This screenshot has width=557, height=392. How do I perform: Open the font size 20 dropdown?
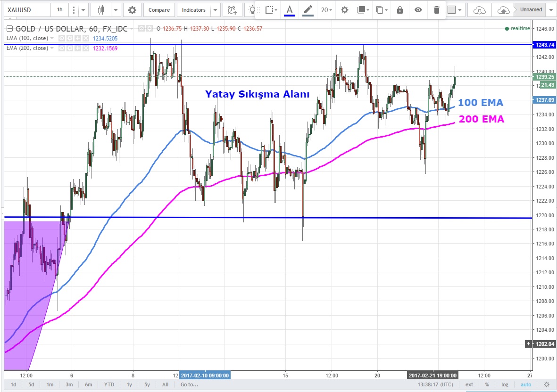click(326, 10)
